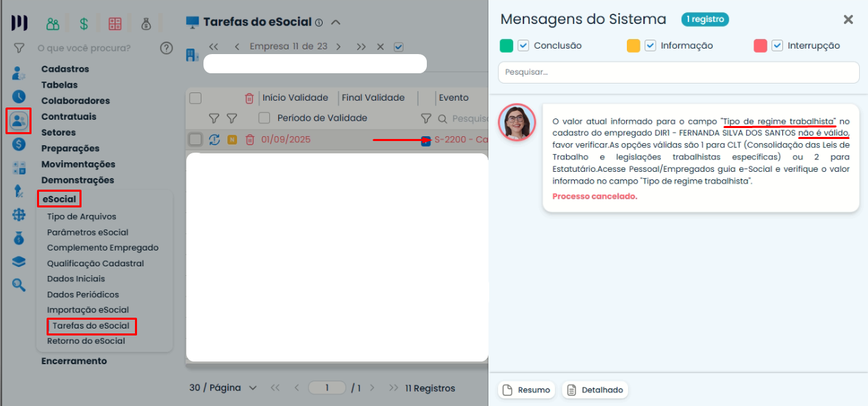Click the second filter funnel in filter row

pyautogui.click(x=232, y=118)
